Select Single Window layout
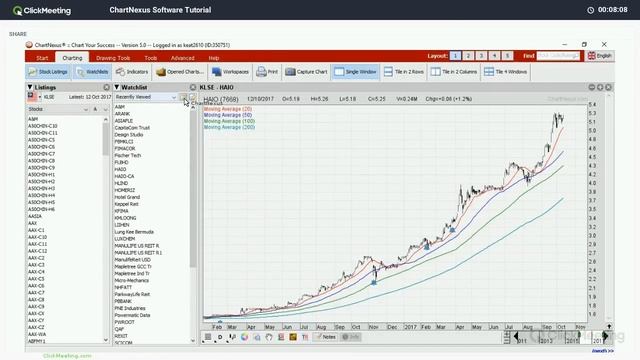Screen dimensions: 640x360 (355, 72)
